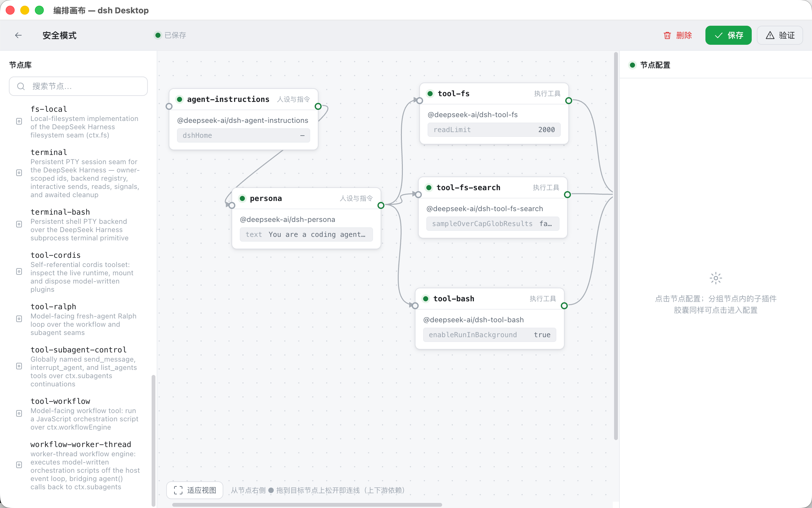The height and width of the screenshot is (508, 812).
Task: Click the 安全模式 canvas title
Action: pos(59,35)
